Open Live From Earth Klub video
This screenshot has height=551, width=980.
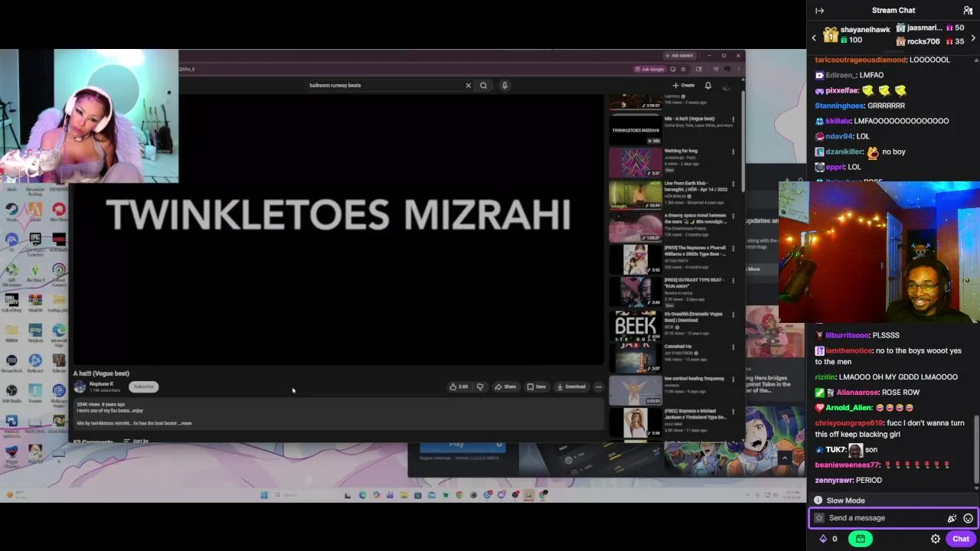(x=635, y=194)
